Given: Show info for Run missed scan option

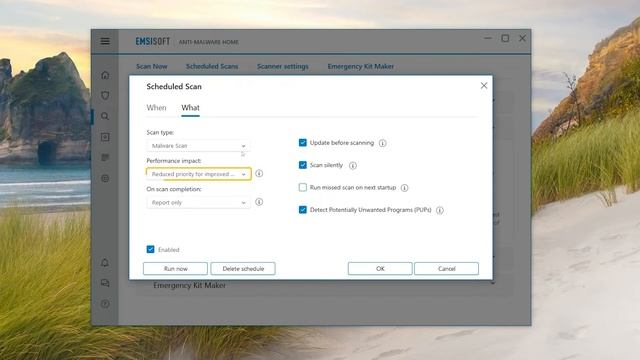Looking at the screenshot, I should tap(404, 188).
